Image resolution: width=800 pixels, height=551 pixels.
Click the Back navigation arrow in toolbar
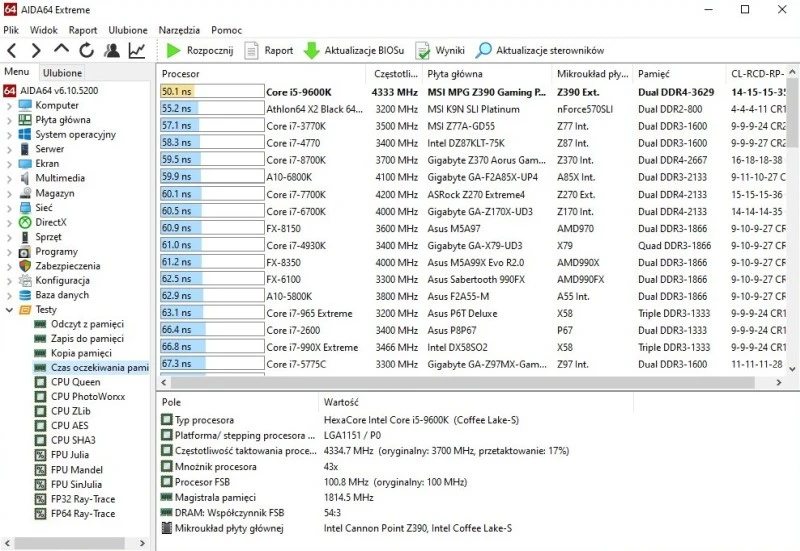pos(12,50)
